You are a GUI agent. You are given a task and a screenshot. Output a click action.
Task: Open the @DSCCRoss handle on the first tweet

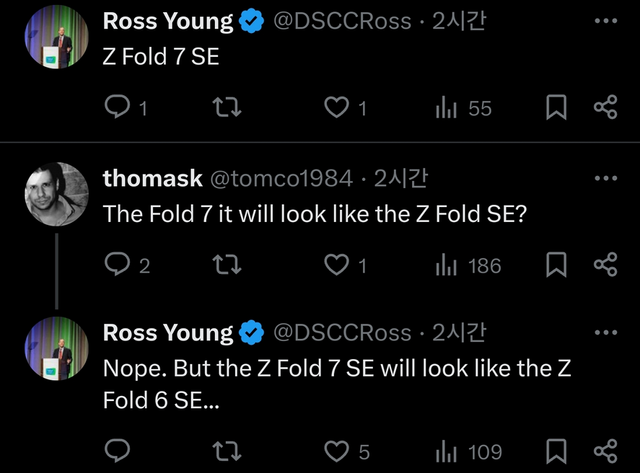click(342, 21)
